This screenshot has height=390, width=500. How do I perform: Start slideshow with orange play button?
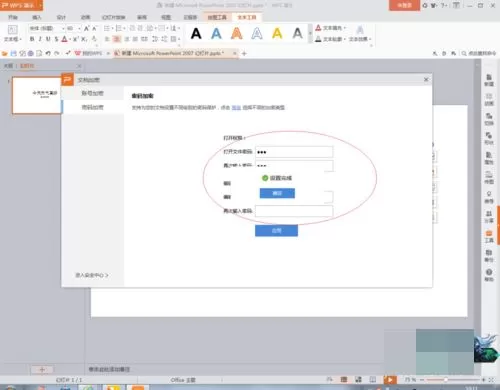390,380
